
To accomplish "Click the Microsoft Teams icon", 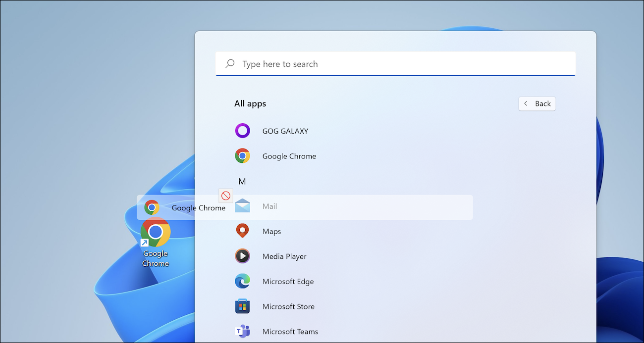I will pos(242,331).
